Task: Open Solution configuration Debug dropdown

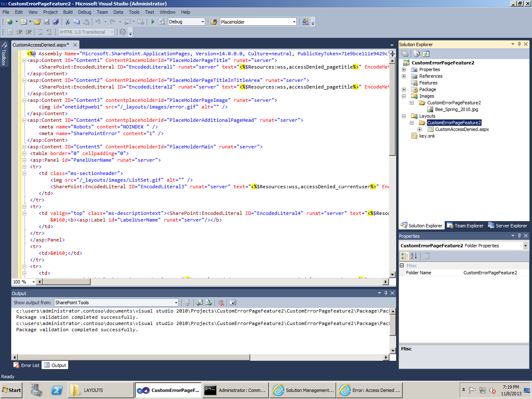Action: 203,22
